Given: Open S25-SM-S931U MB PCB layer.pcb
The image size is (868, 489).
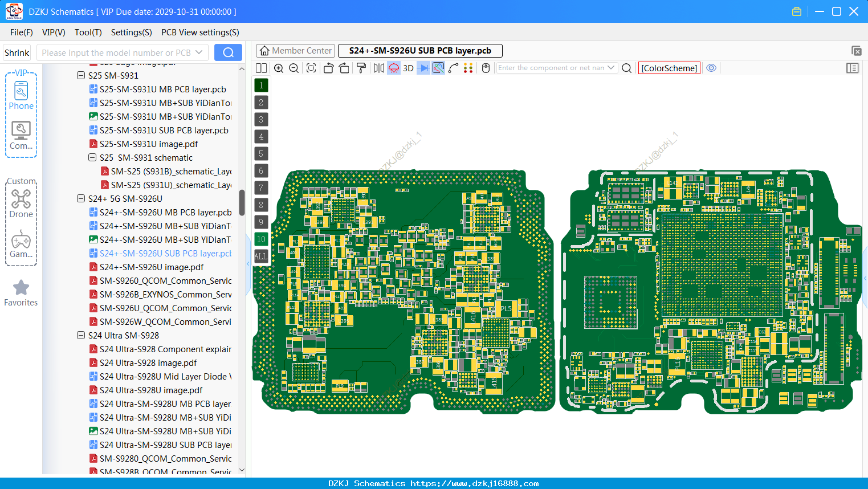Looking at the screenshot, I should click(163, 89).
